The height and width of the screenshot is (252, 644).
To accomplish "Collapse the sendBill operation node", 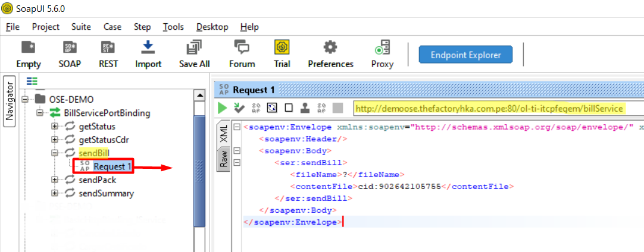I will tap(55, 153).
